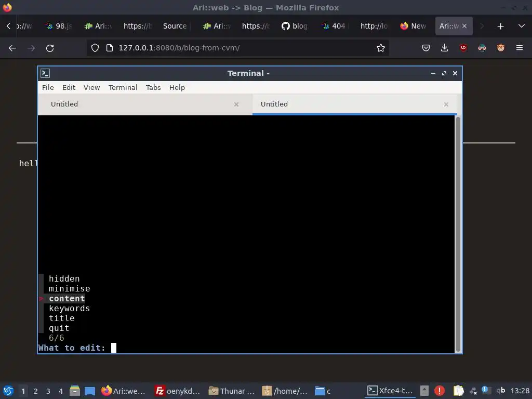Switch to Thunar taskbar window

(232, 391)
